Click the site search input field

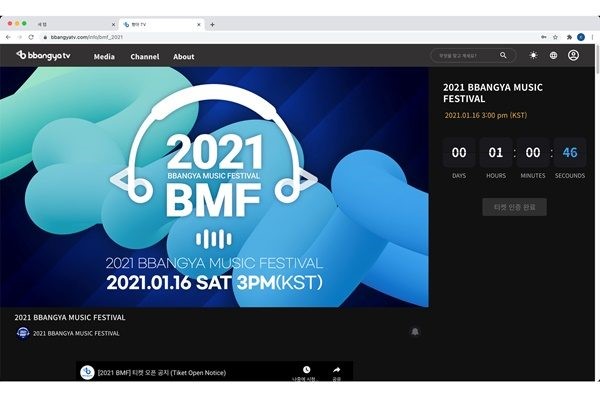[465, 56]
